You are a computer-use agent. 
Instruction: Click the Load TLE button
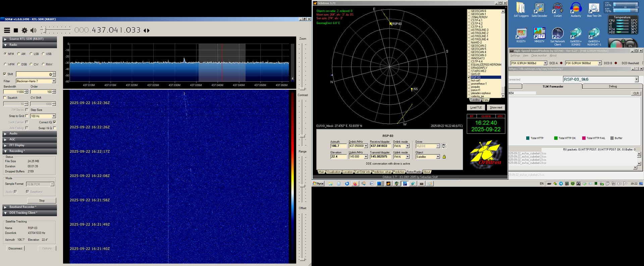476,108
